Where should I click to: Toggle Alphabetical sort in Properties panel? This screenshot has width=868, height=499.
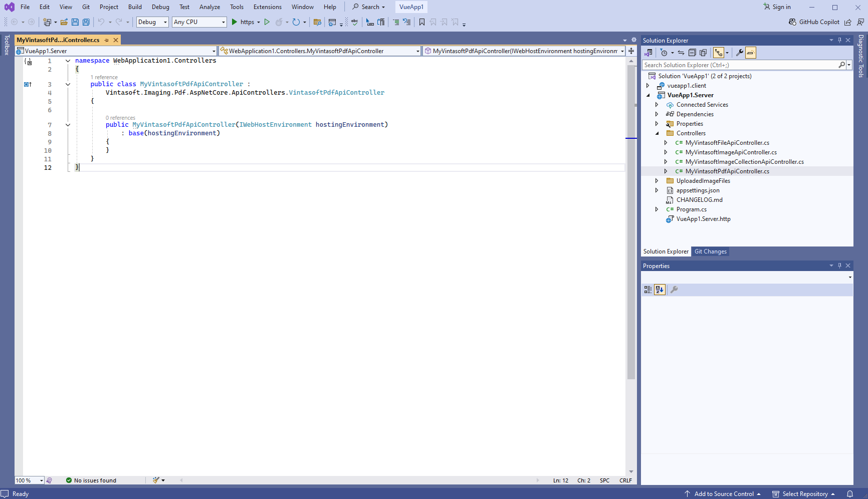tap(660, 290)
